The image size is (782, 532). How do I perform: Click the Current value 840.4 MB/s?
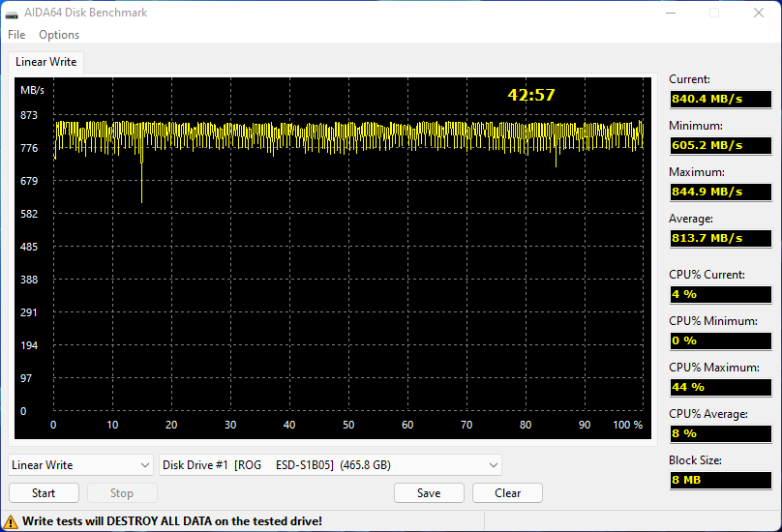click(721, 99)
